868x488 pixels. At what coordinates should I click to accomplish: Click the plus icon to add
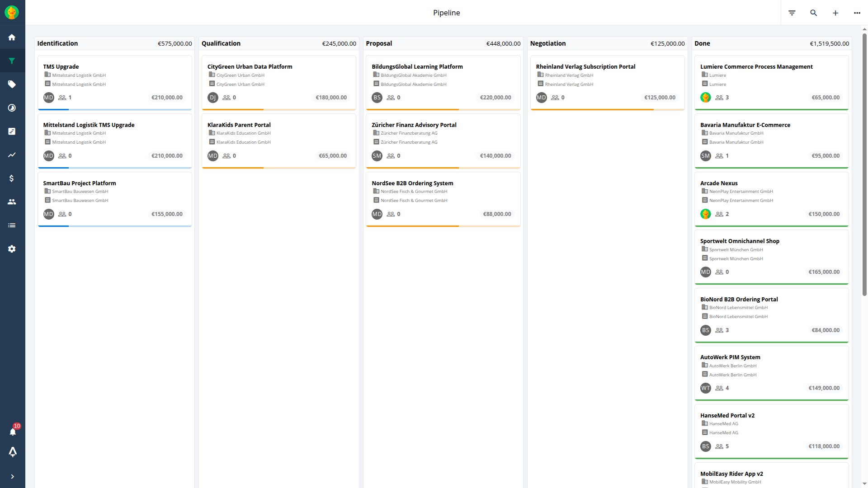[x=835, y=13]
